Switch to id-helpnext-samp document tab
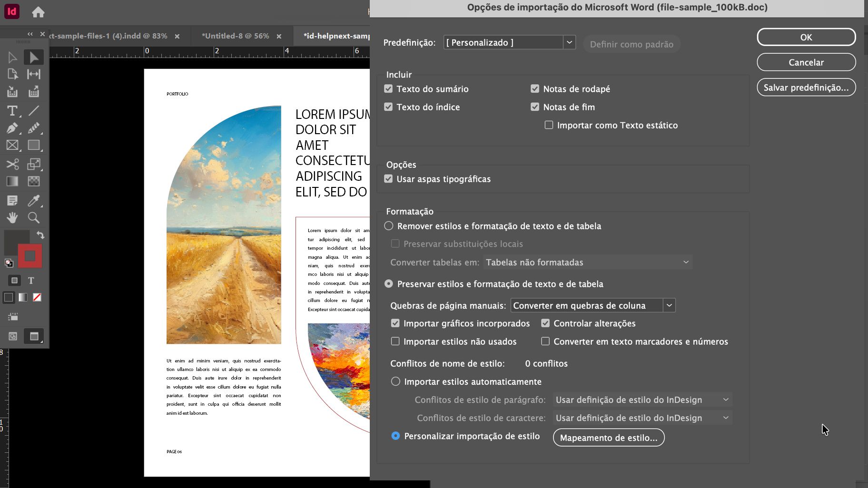 pyautogui.click(x=336, y=36)
